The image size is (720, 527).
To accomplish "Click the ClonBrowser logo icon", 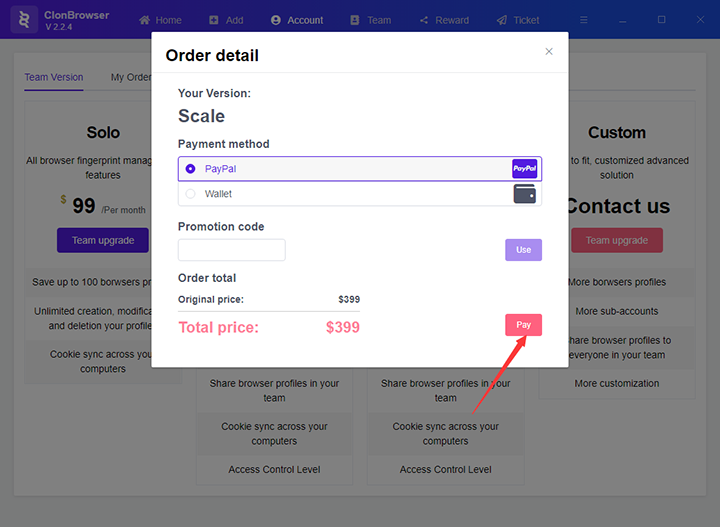I will [x=24, y=20].
